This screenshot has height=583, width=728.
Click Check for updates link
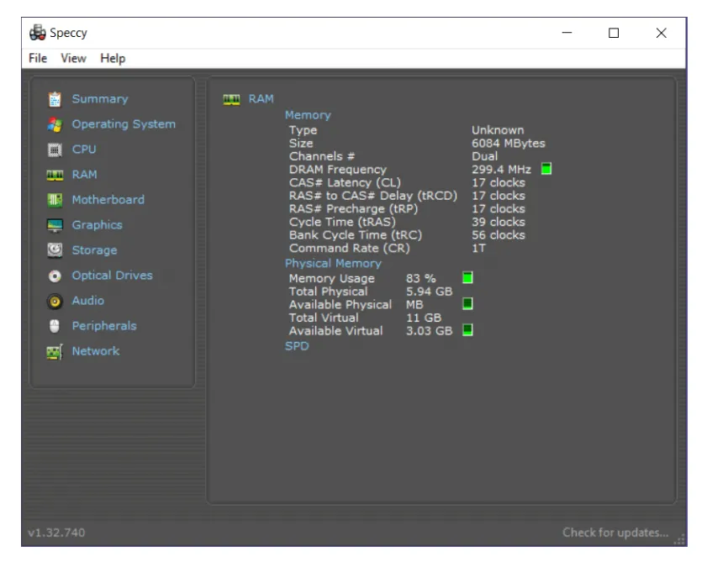point(615,533)
